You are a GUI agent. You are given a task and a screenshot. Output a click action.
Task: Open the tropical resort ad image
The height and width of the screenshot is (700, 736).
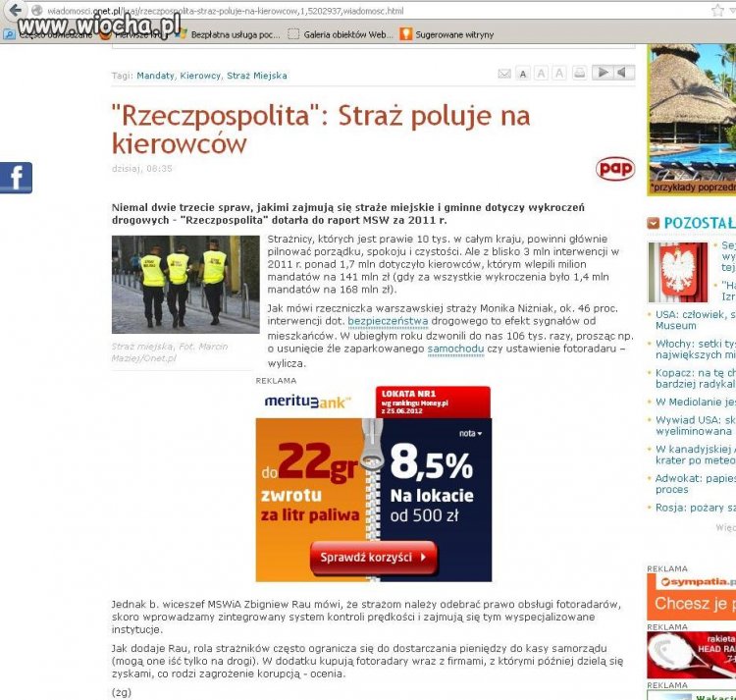(x=692, y=120)
